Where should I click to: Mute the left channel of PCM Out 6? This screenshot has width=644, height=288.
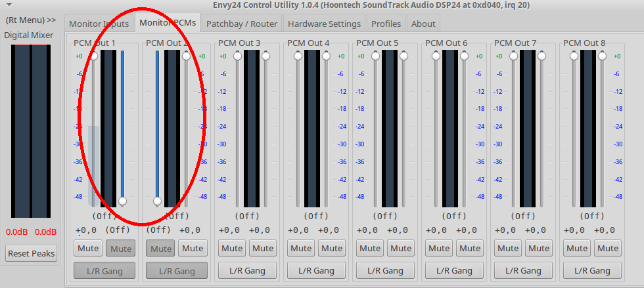tap(439, 248)
